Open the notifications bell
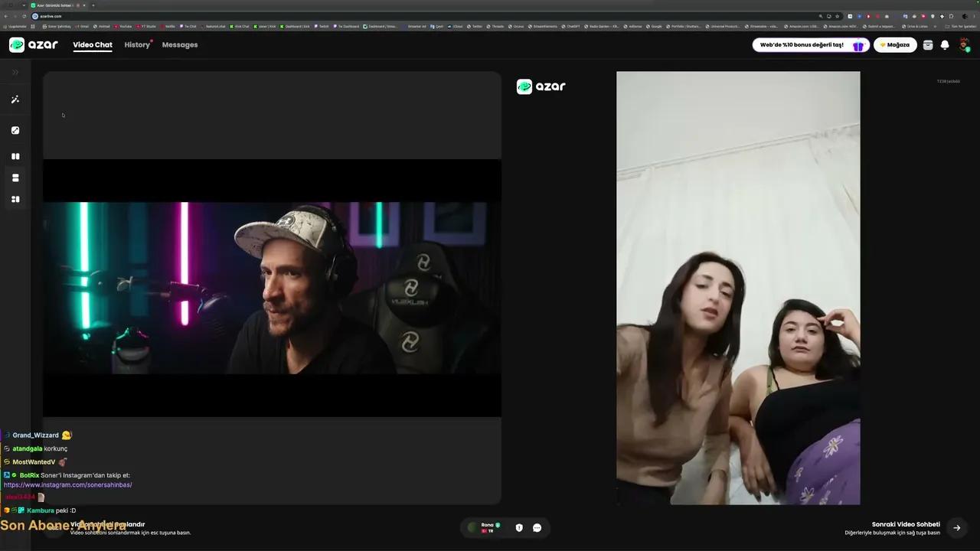 click(x=945, y=45)
